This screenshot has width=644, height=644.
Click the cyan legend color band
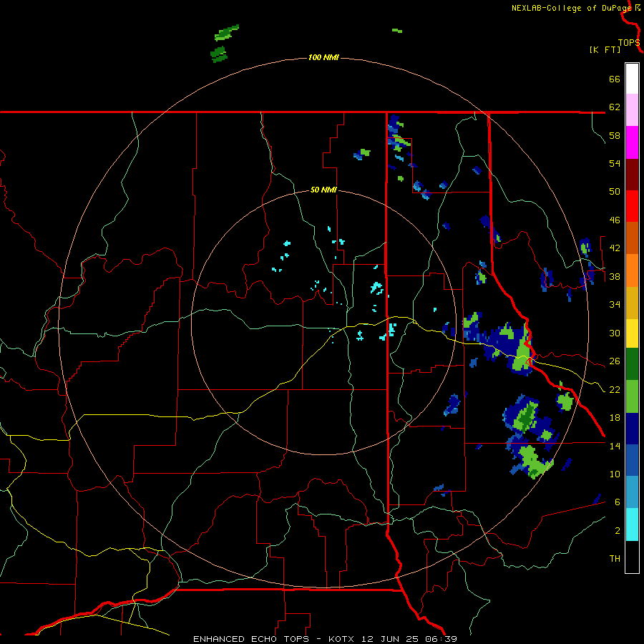(x=632, y=525)
